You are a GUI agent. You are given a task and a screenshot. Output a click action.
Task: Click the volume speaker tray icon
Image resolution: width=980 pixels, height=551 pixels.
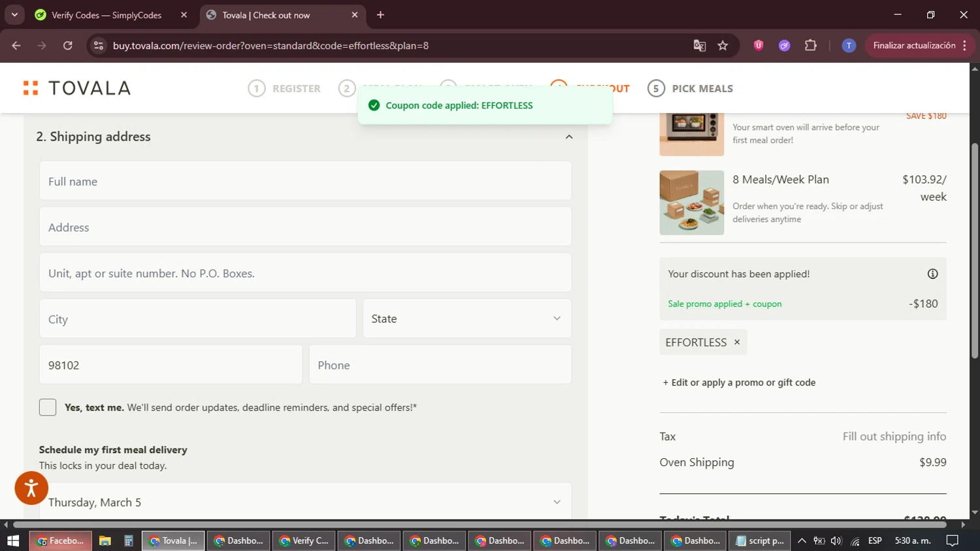[x=836, y=541]
